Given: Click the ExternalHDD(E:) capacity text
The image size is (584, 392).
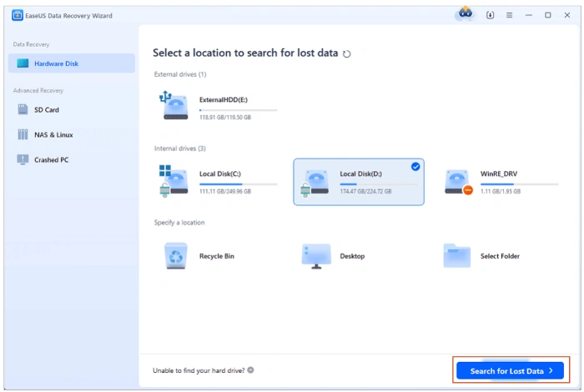Looking at the screenshot, I should tap(225, 118).
